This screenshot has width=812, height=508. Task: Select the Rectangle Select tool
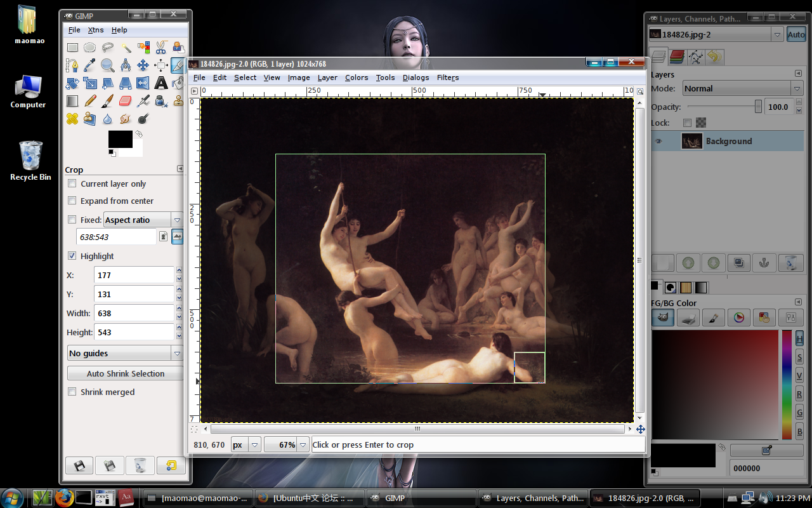coord(73,48)
